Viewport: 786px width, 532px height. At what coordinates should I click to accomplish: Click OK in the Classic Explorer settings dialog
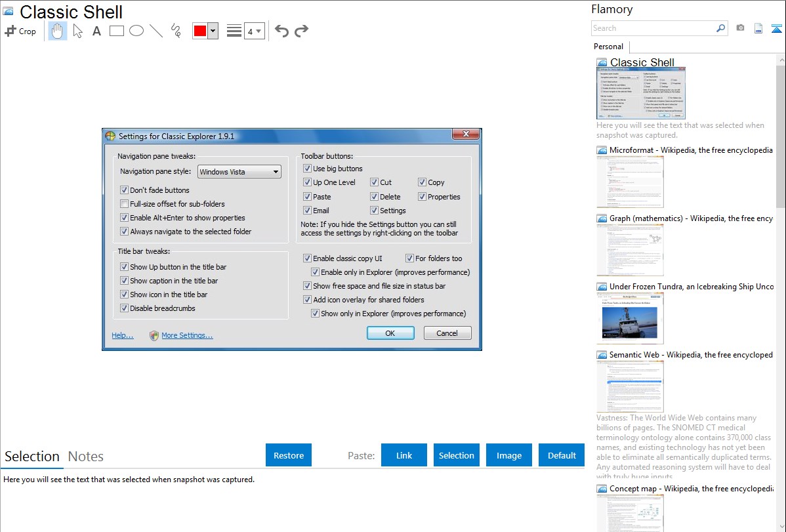point(390,333)
